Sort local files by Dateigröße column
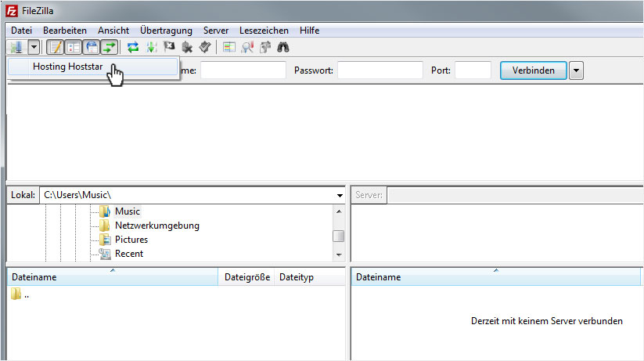Screen dimensions: 644x361 (x=246, y=276)
